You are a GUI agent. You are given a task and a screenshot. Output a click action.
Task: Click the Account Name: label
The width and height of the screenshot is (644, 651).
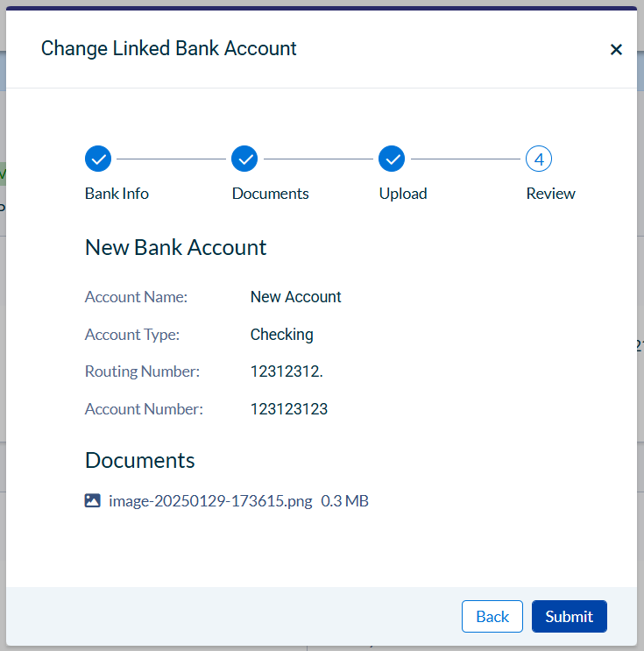(x=136, y=297)
